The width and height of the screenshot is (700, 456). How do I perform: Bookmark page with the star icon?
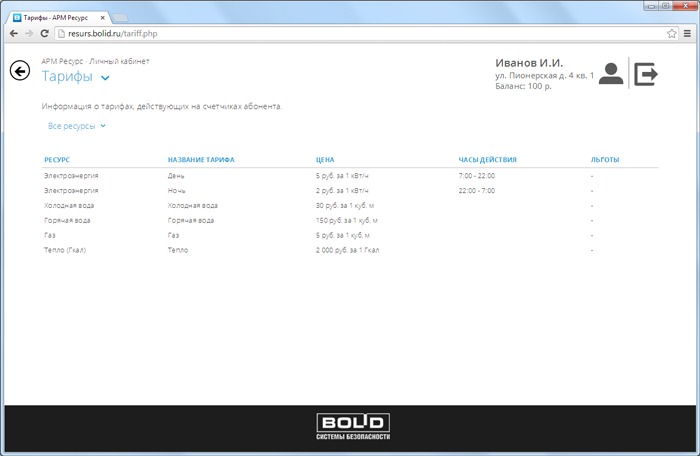tap(671, 33)
